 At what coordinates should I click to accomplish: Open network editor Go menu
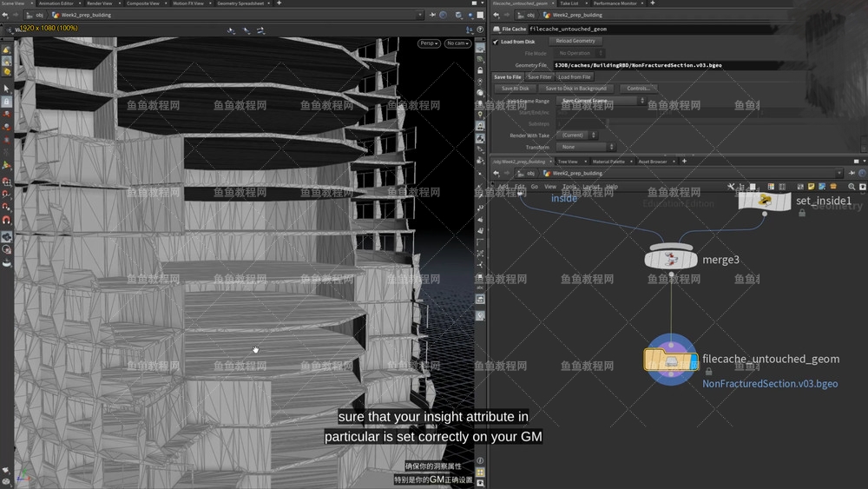[x=534, y=187]
